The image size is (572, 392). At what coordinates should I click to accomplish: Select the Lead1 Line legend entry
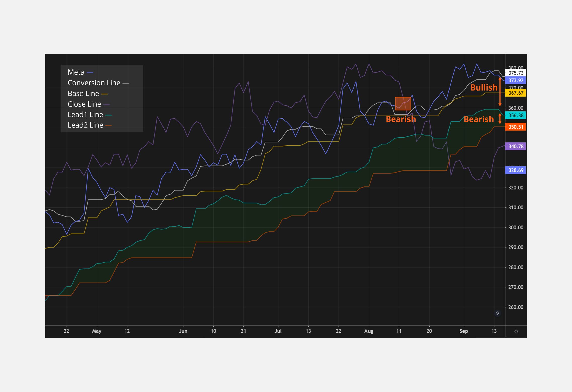point(86,115)
